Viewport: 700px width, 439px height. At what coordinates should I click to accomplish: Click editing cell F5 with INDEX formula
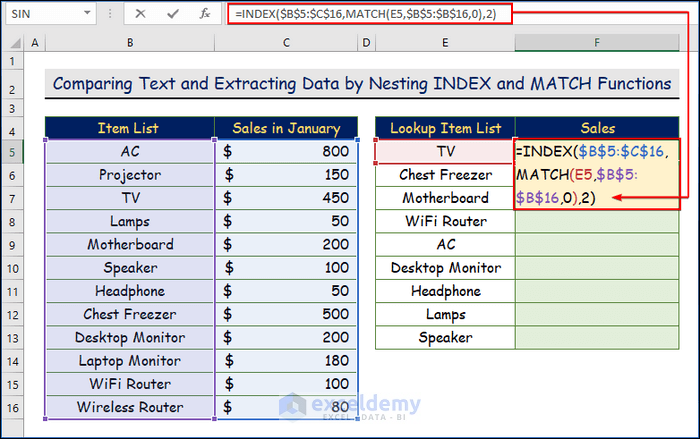click(597, 175)
